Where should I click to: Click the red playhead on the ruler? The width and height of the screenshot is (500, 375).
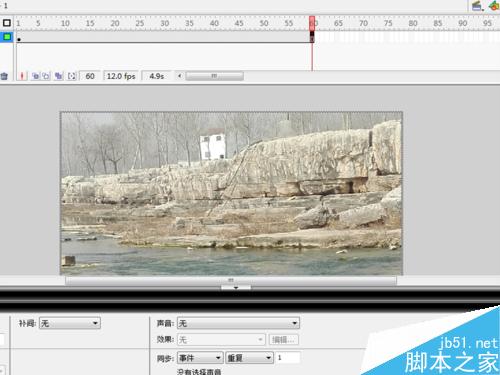312,23
